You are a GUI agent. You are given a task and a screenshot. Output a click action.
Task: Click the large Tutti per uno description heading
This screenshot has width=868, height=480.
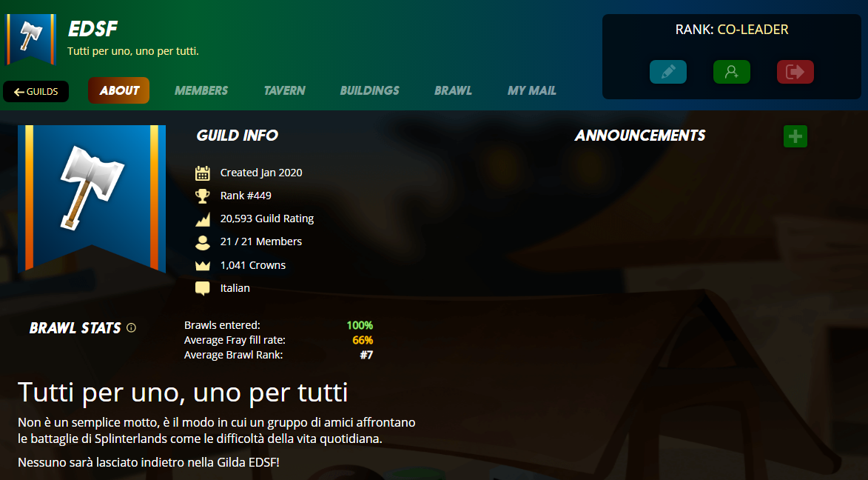pos(184,393)
